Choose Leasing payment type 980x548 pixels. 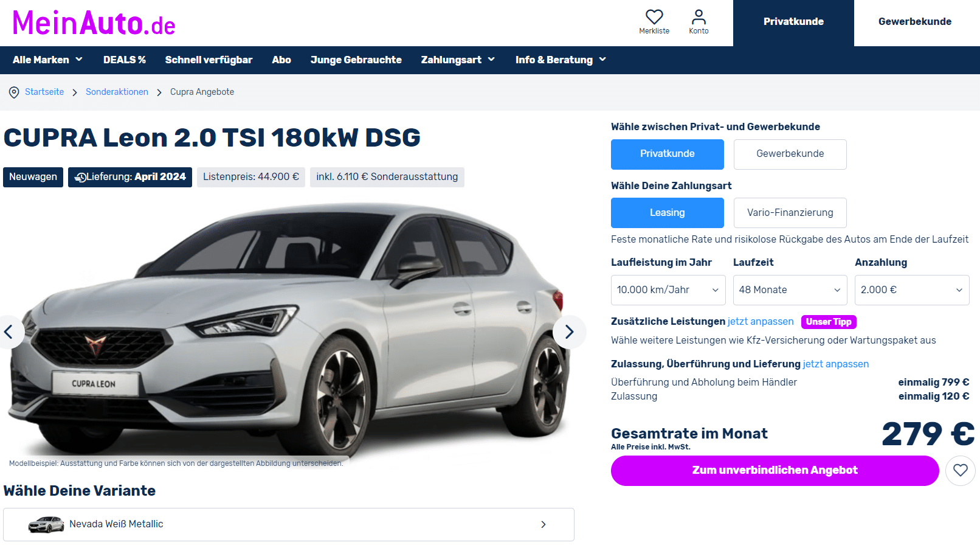(x=668, y=213)
